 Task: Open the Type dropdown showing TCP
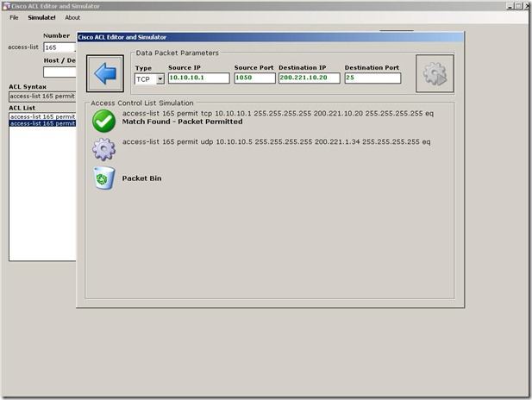pyautogui.click(x=149, y=79)
